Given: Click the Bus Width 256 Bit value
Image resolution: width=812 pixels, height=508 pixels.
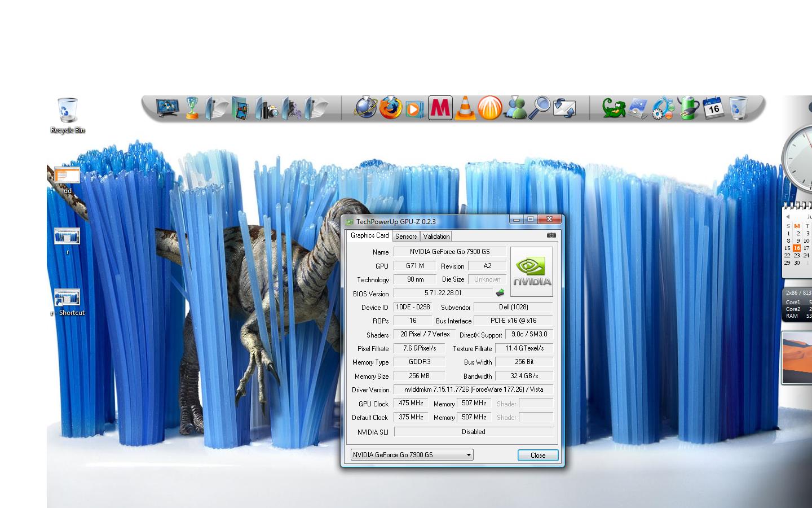Looking at the screenshot, I should point(524,362).
